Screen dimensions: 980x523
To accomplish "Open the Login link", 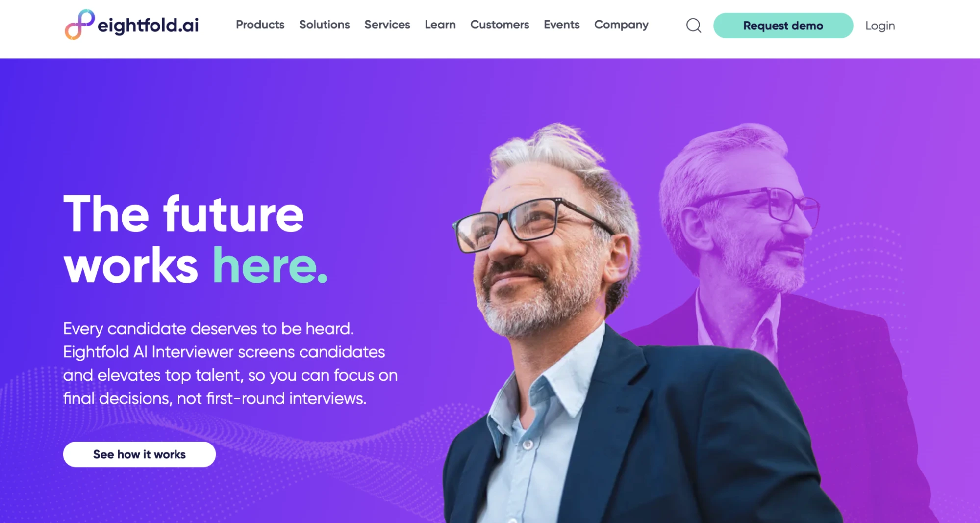I will tap(879, 26).
